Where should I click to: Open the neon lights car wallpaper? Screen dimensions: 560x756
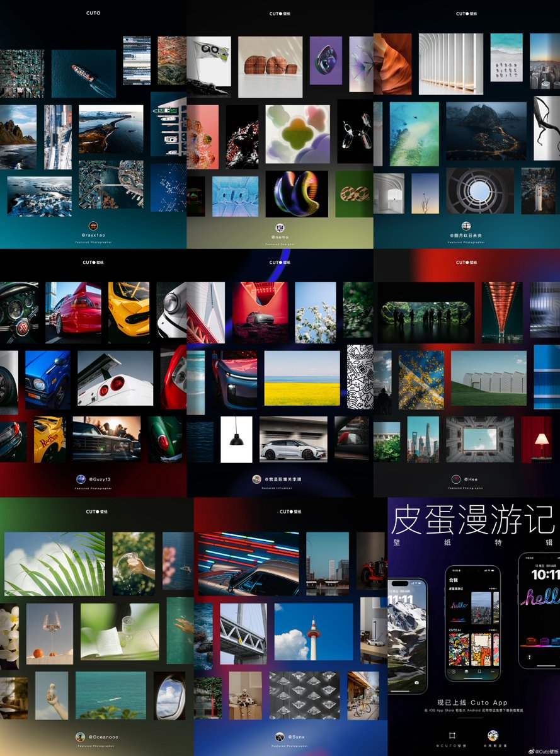[249, 564]
